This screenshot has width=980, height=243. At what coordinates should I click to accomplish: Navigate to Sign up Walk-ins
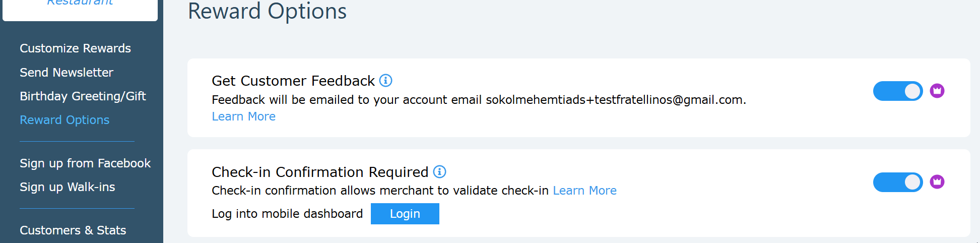(68, 187)
